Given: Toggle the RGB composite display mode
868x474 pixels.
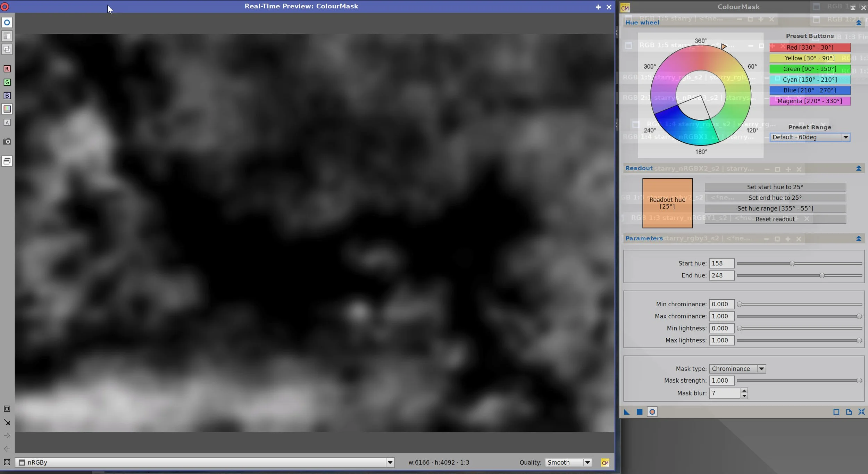Looking at the screenshot, I should click(x=7, y=109).
